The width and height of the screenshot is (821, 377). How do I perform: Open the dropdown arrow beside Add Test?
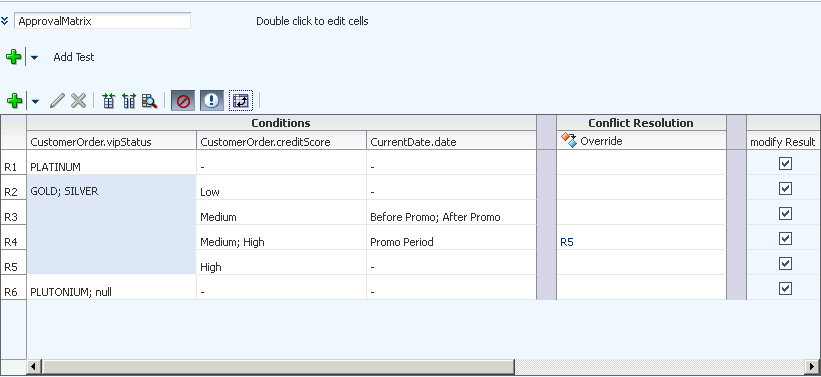click(34, 58)
